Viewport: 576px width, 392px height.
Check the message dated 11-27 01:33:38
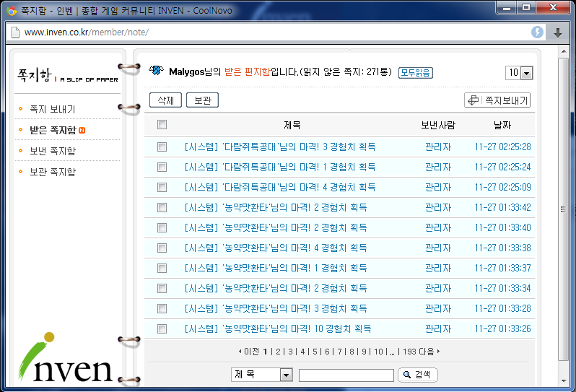coord(162,248)
